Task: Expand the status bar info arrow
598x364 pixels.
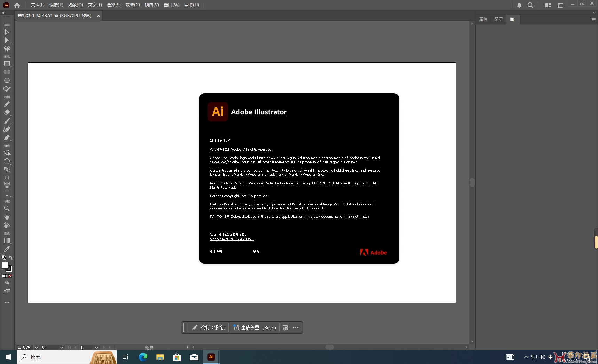Action: [x=187, y=347]
